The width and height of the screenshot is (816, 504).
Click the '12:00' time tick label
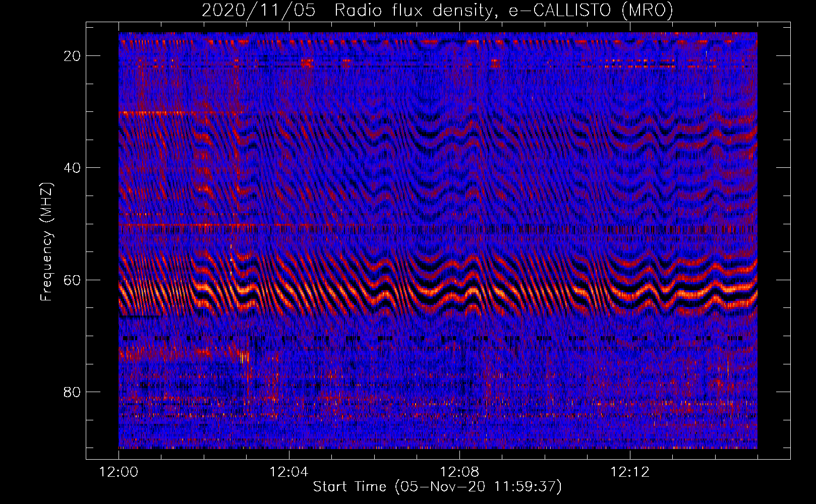coord(119,472)
